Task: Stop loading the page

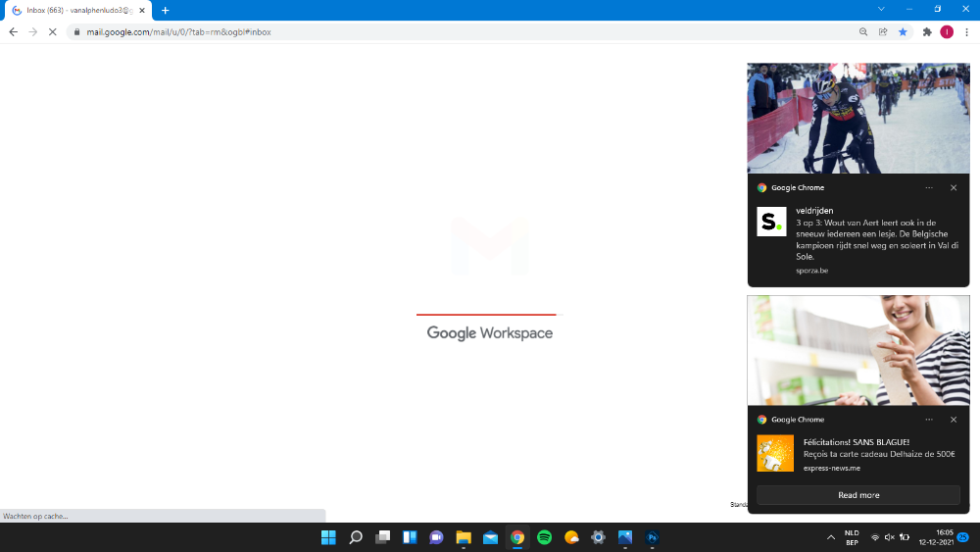Action: tap(51, 31)
